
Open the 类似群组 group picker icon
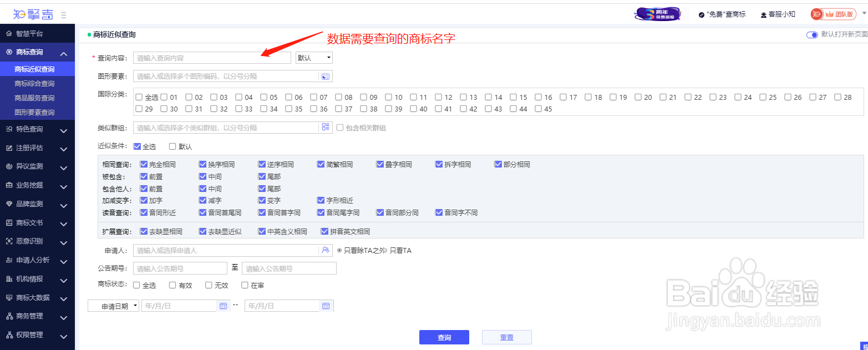(326, 128)
